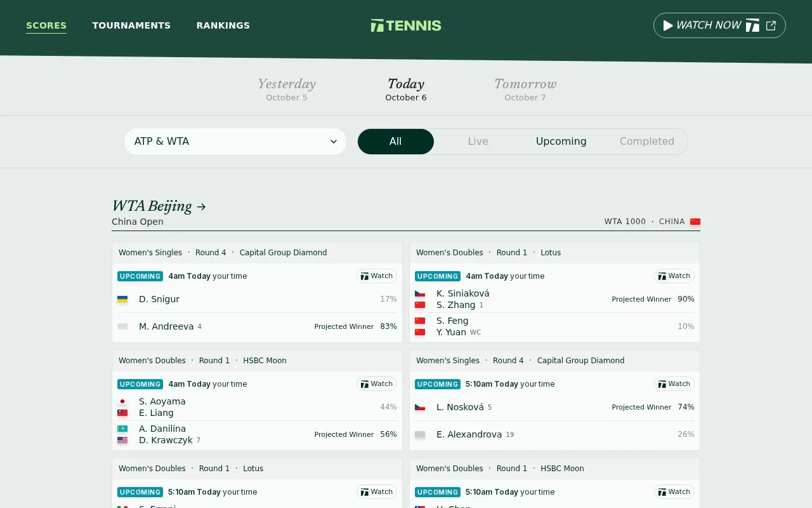Switch filter to Live matches
Screen dimensions: 812x508
(x=478, y=142)
